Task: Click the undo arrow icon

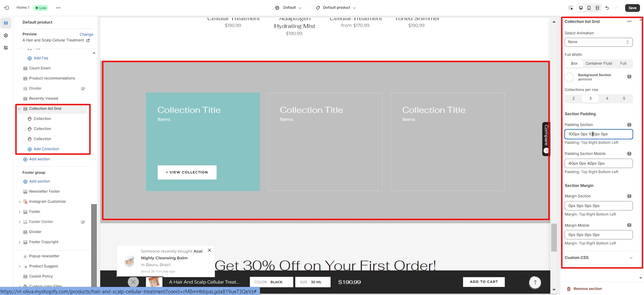Action: pyautogui.click(x=607, y=8)
